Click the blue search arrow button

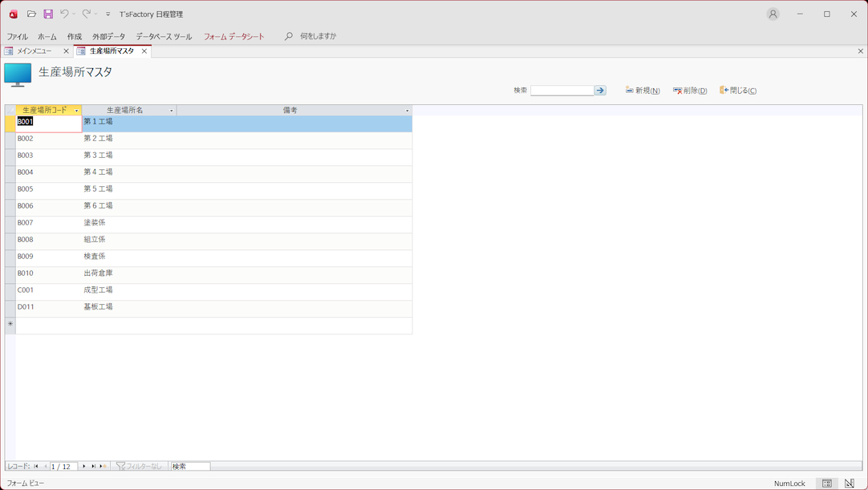click(x=600, y=91)
